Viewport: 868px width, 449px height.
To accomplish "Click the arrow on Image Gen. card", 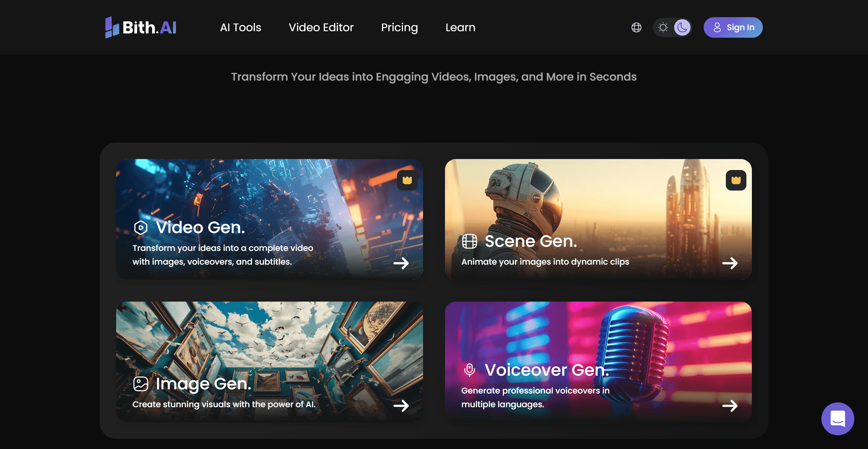I will (401, 406).
